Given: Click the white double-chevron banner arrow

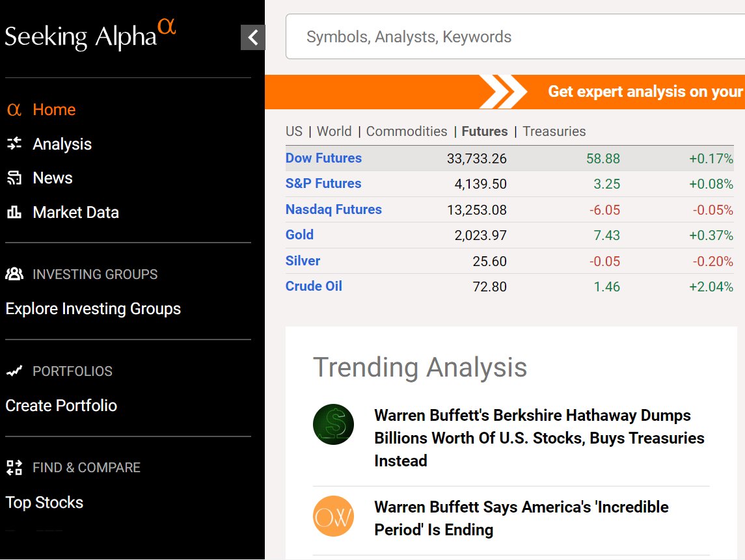Looking at the screenshot, I should tap(504, 92).
